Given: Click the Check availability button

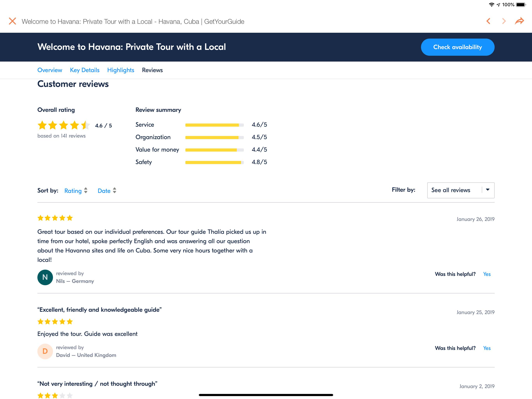Looking at the screenshot, I should click(x=457, y=47).
